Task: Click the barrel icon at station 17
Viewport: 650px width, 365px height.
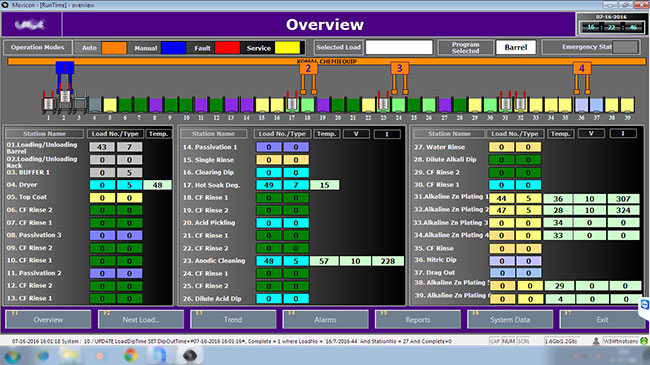Action: pyautogui.click(x=292, y=104)
